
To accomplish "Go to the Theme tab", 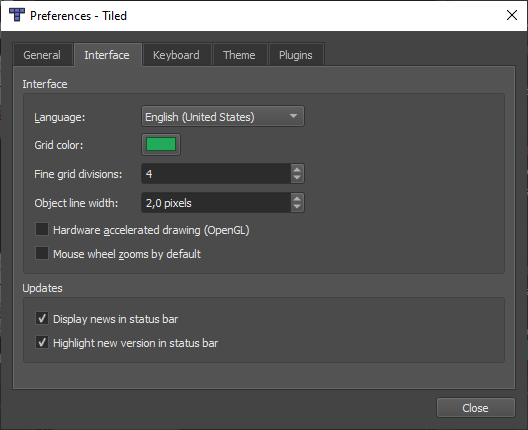I will click(x=239, y=55).
